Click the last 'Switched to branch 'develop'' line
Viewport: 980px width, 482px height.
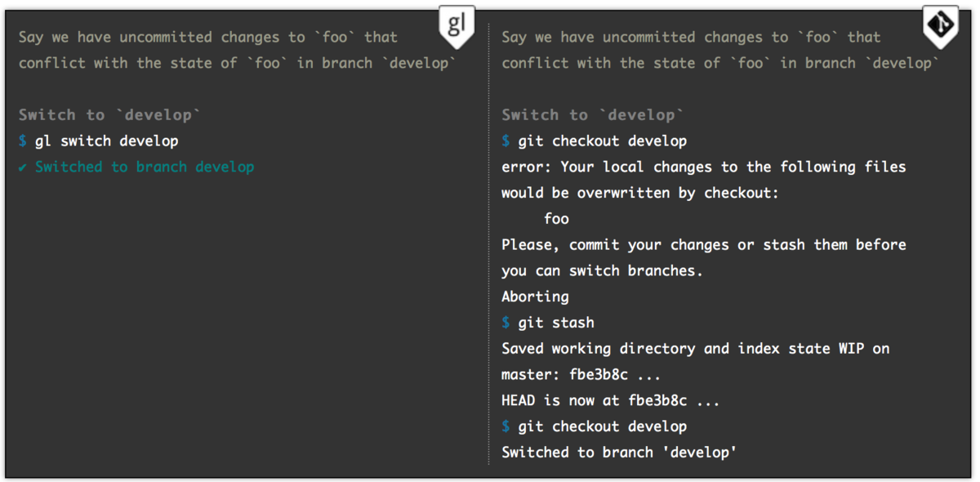[x=619, y=453]
